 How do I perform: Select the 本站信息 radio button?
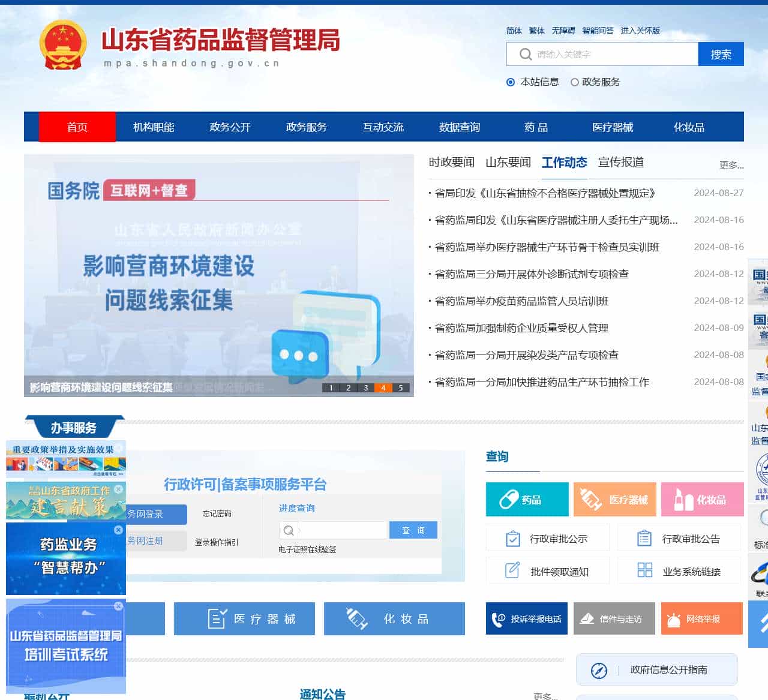tap(511, 82)
